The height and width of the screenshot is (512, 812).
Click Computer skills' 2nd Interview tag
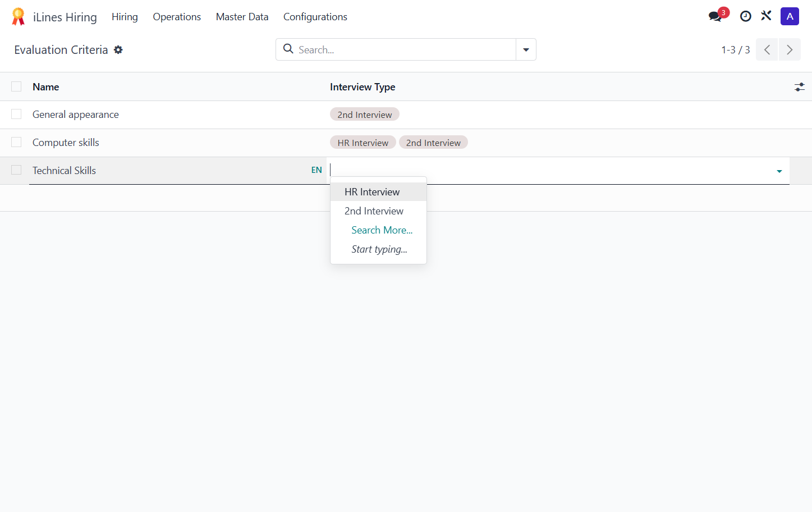coord(433,143)
